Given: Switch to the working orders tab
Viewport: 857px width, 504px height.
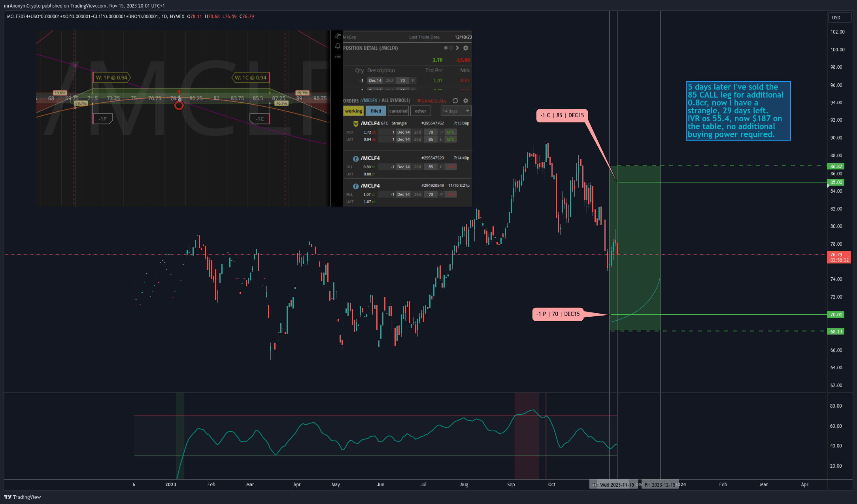Looking at the screenshot, I should pos(353,111).
